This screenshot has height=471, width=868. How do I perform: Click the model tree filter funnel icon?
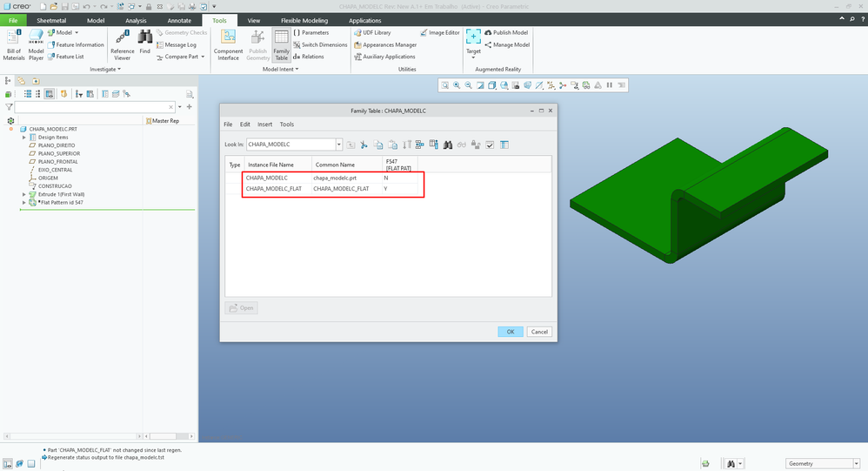pyautogui.click(x=9, y=107)
